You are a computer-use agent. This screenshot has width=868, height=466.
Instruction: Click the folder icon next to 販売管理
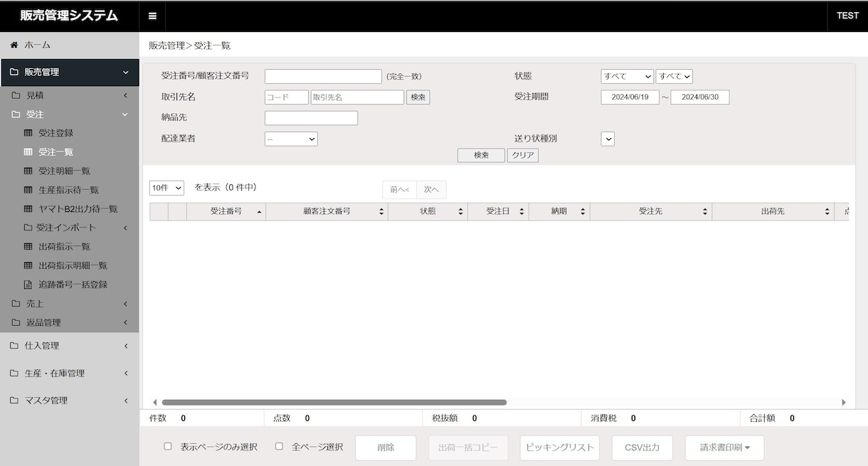(14, 72)
